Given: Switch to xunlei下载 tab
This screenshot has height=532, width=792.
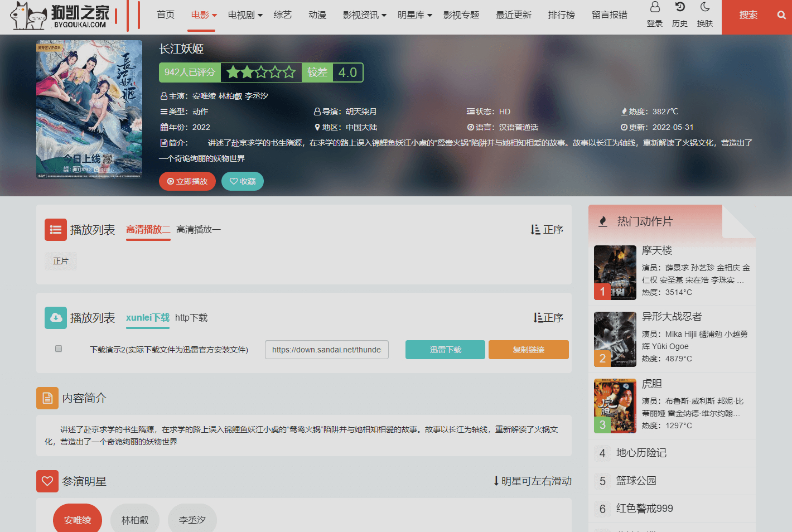Looking at the screenshot, I should [x=148, y=318].
